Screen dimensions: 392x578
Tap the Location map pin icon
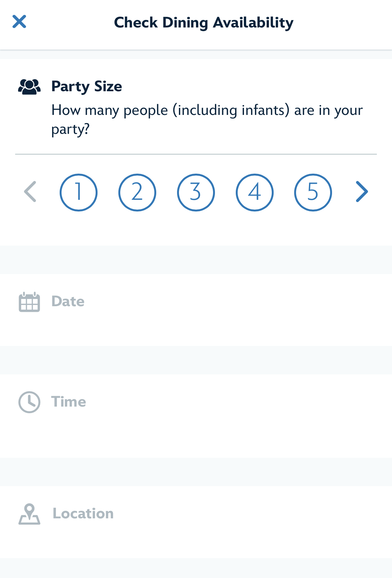[x=29, y=514]
